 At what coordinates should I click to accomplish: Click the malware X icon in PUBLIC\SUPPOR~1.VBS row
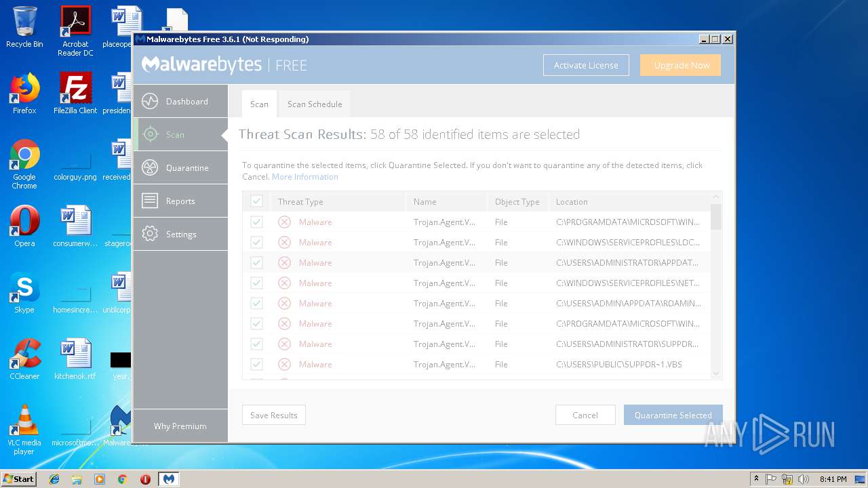tap(285, 364)
